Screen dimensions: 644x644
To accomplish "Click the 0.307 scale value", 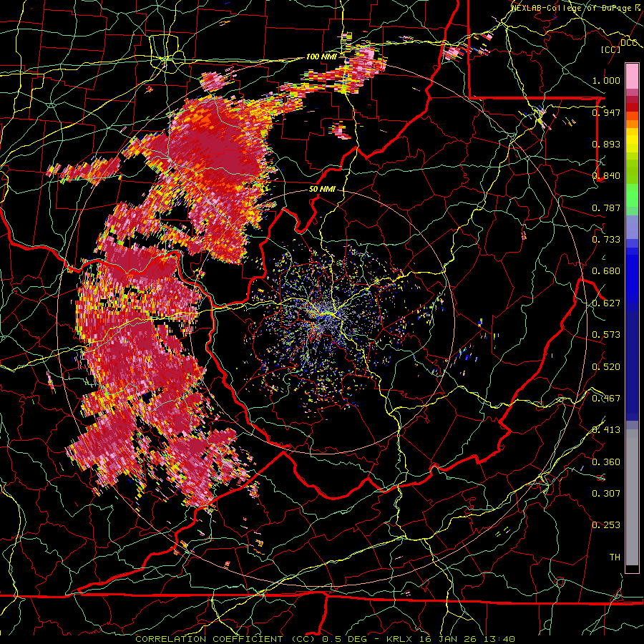I will click(x=606, y=494).
